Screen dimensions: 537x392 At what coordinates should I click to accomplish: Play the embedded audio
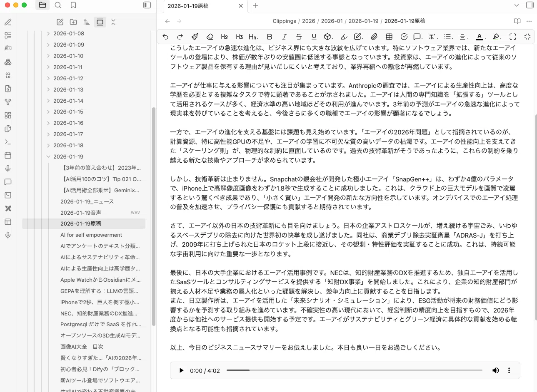point(181,370)
